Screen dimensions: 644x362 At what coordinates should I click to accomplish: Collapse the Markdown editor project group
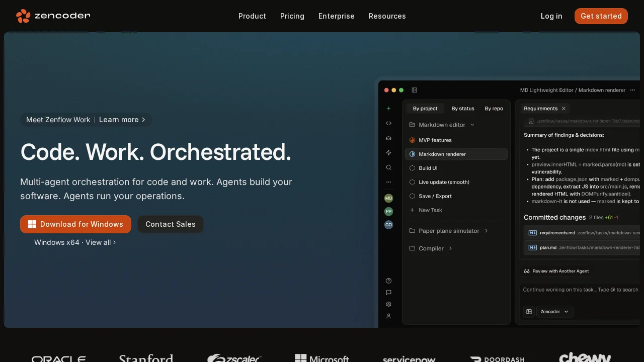click(471, 125)
